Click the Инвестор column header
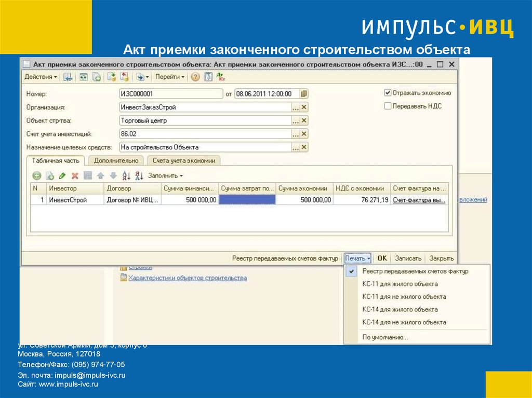532x398 pixels. coord(75,188)
